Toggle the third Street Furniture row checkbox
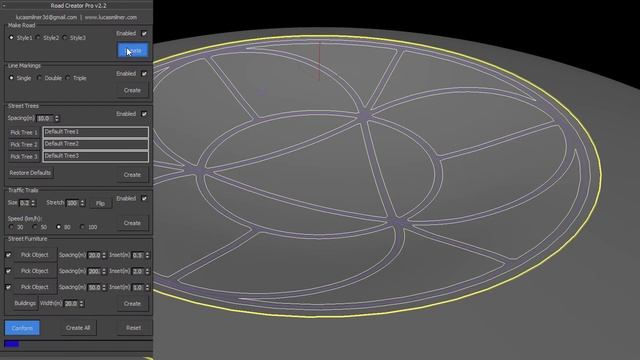 click(8, 287)
